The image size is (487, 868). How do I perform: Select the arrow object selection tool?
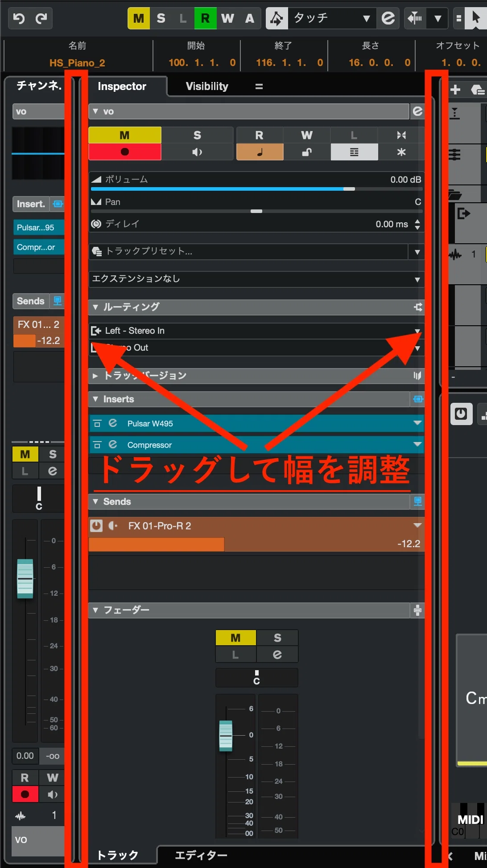click(x=476, y=18)
